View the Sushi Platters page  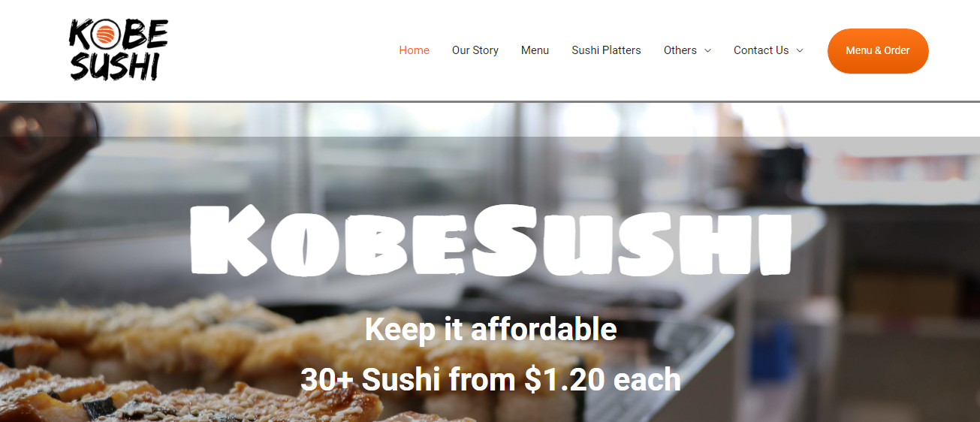pos(606,50)
